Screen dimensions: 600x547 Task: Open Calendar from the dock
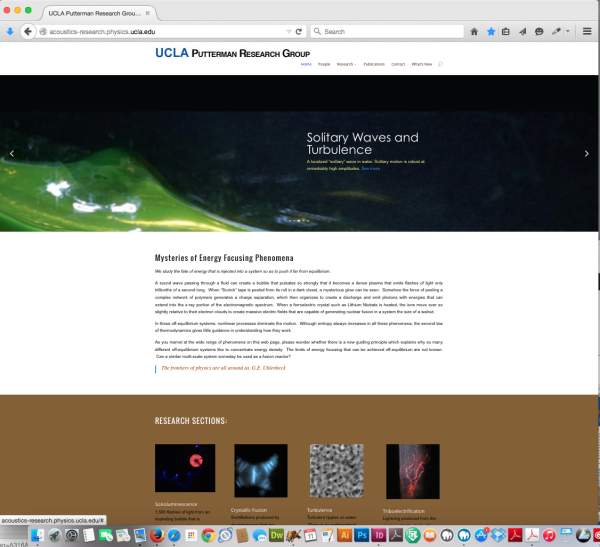(310, 535)
